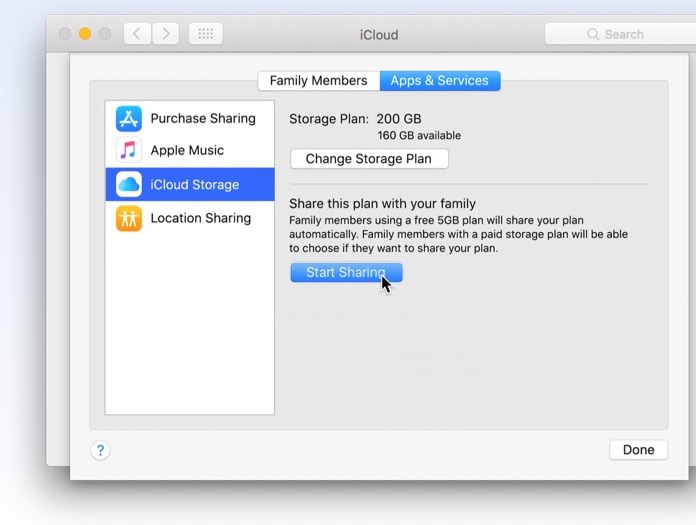Click the iCloud Storage cloud icon

click(x=129, y=185)
